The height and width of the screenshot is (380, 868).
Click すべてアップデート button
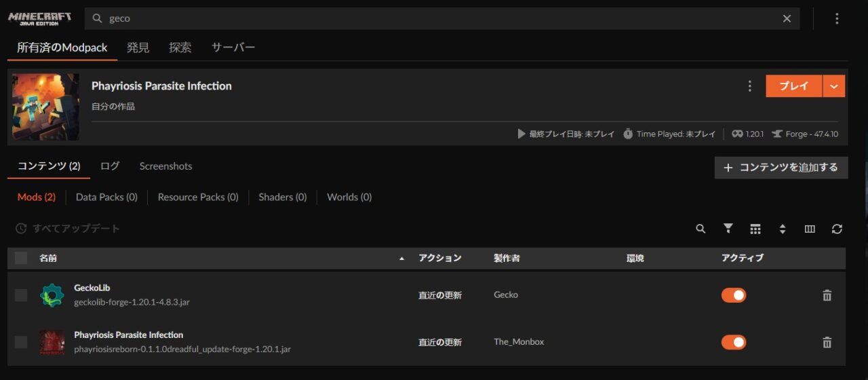[x=68, y=229]
